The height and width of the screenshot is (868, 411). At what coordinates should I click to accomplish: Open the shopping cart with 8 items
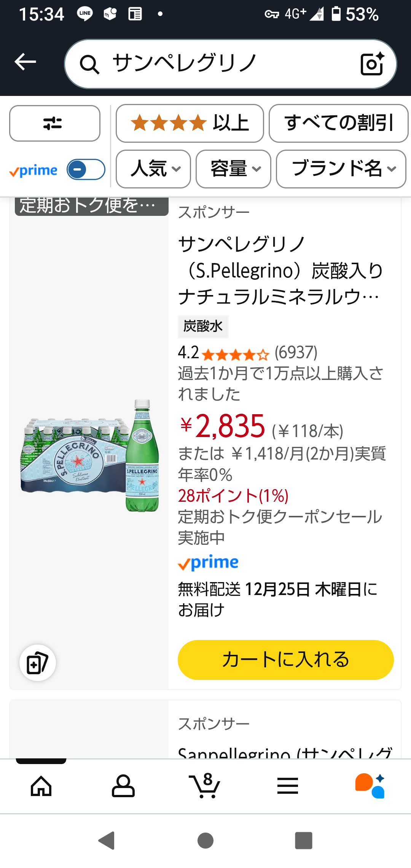pos(205,786)
